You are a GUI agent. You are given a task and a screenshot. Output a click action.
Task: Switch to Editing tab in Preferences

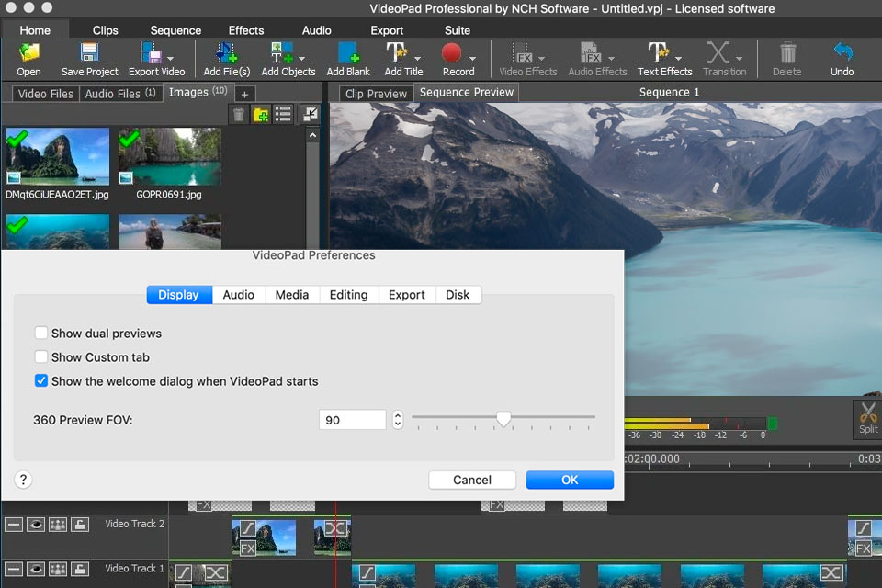(349, 295)
